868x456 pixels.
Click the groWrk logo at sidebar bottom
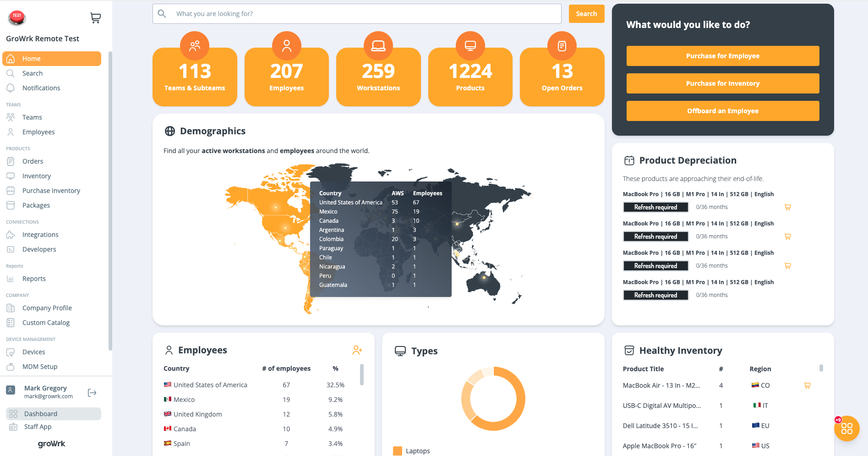[x=52, y=444]
